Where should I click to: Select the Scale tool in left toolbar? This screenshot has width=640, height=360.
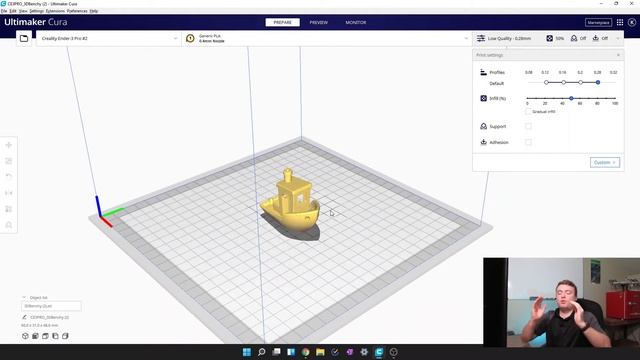pyautogui.click(x=9, y=161)
